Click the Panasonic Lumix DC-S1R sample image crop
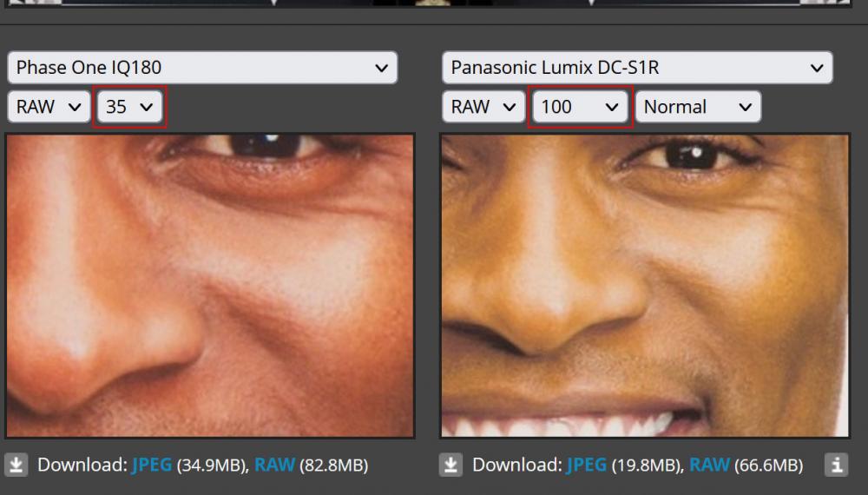The width and height of the screenshot is (868, 495). (645, 286)
